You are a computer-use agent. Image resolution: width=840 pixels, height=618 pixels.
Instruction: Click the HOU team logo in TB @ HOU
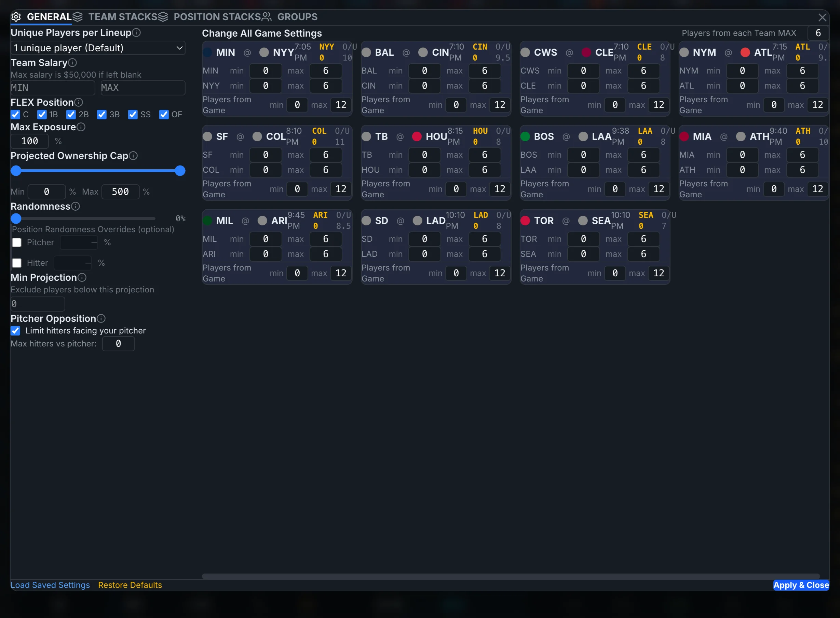[417, 136]
